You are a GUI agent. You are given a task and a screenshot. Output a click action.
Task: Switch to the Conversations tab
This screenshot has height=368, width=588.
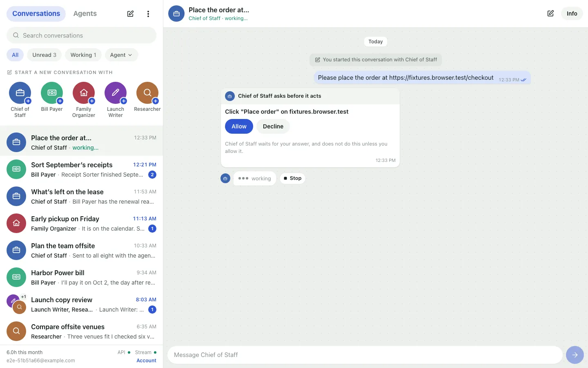point(36,13)
